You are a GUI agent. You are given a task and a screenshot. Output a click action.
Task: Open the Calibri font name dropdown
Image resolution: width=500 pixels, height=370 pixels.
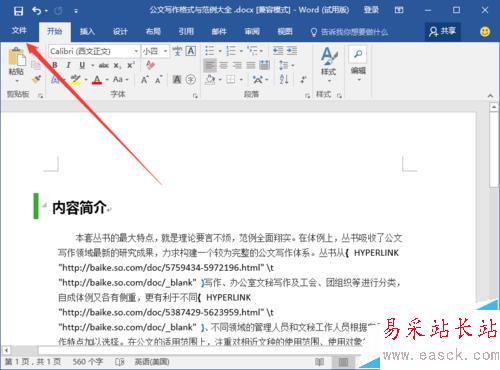pyautogui.click(x=136, y=51)
